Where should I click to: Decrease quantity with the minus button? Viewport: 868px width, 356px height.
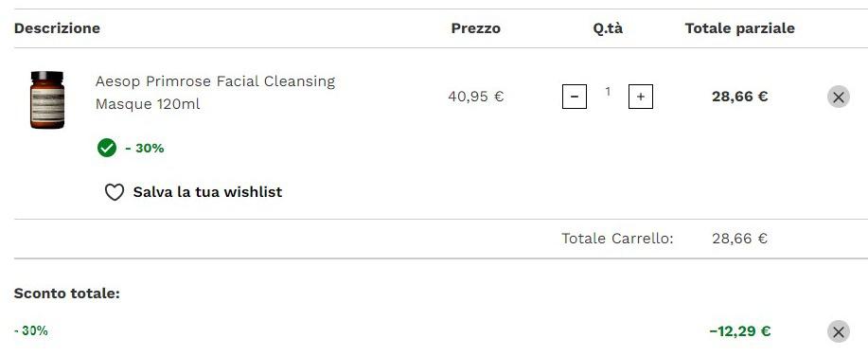(x=575, y=97)
